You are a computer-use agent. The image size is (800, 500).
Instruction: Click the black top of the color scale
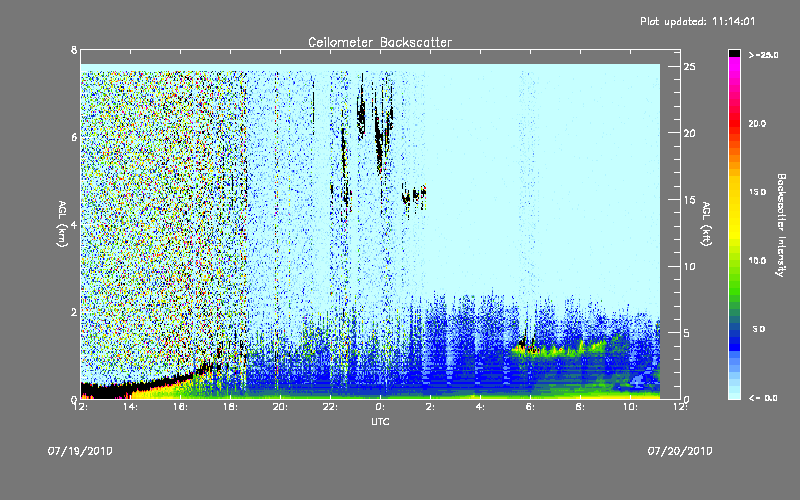pos(734,53)
